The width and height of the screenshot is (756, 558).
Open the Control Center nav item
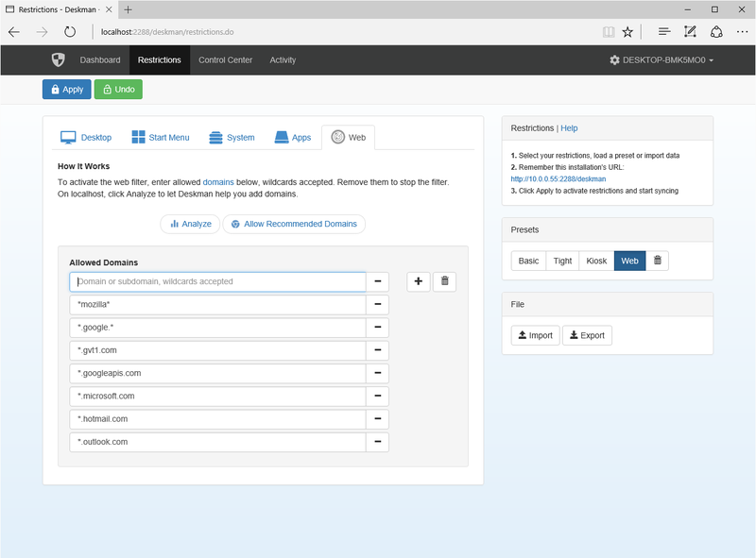point(225,60)
